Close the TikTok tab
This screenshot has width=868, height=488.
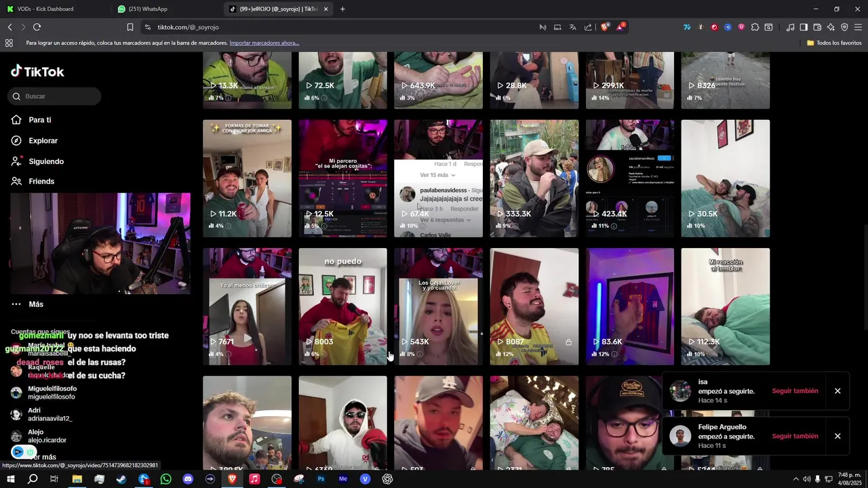pos(326,9)
